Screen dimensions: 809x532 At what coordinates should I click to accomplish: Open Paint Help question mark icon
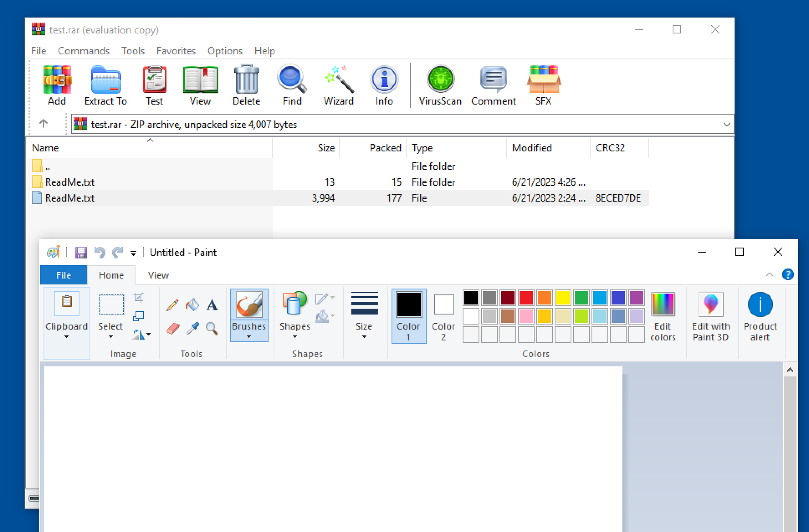(788, 275)
